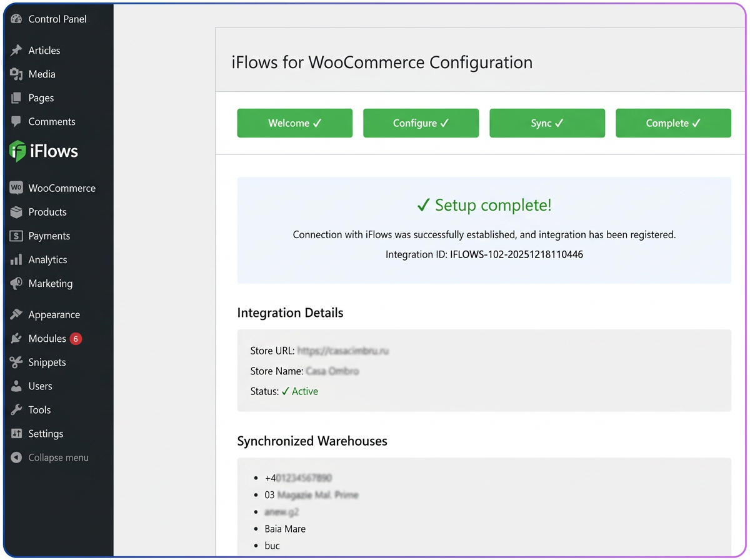Click the iFlows for WooCommerce Configuration title

coord(382,62)
